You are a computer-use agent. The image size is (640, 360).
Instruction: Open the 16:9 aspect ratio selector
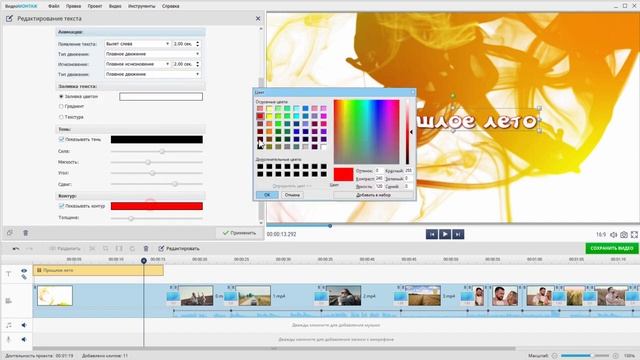601,235
